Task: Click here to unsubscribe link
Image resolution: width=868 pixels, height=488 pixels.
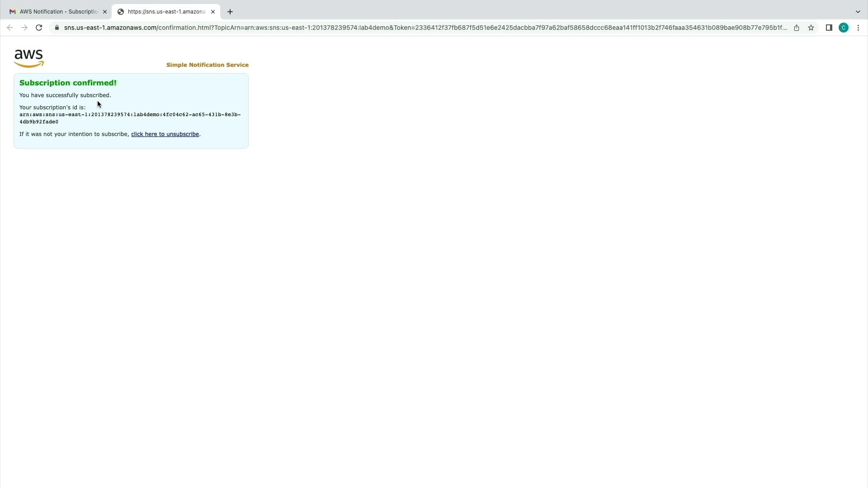Action: pos(165,134)
